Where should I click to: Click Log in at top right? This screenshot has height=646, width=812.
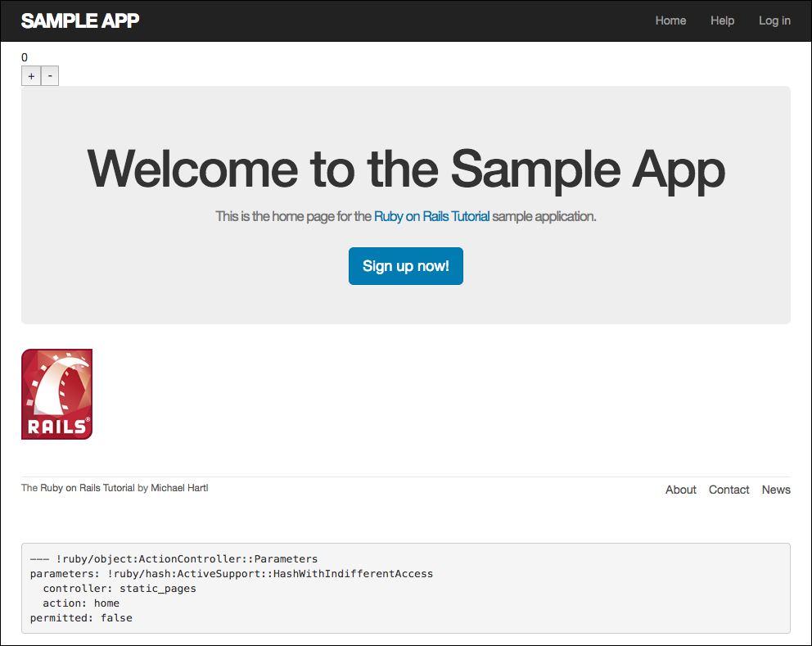click(x=774, y=20)
